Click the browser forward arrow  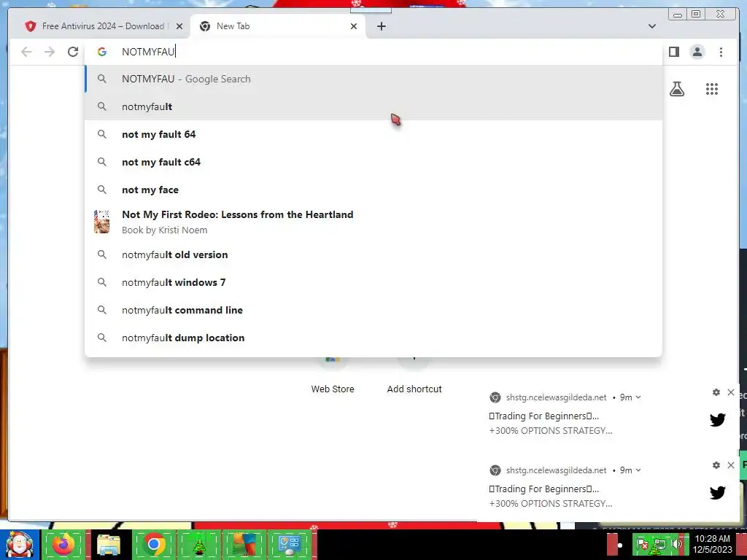(x=50, y=52)
